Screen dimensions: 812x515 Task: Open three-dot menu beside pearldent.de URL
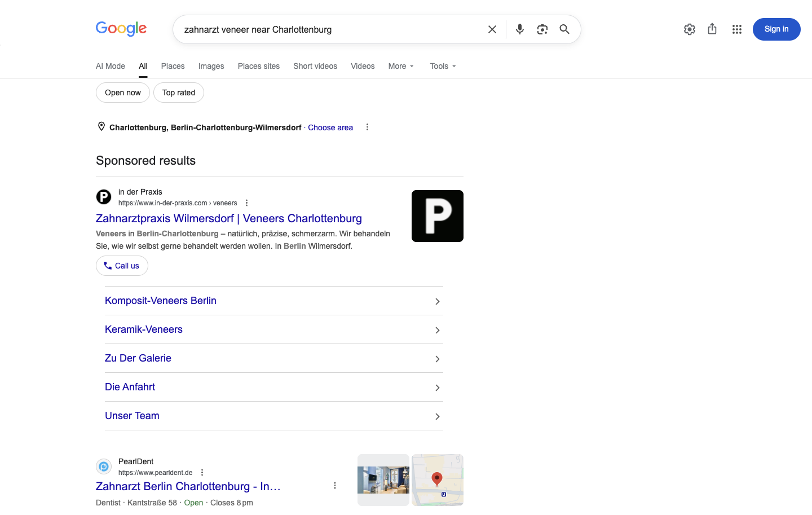tap(202, 473)
